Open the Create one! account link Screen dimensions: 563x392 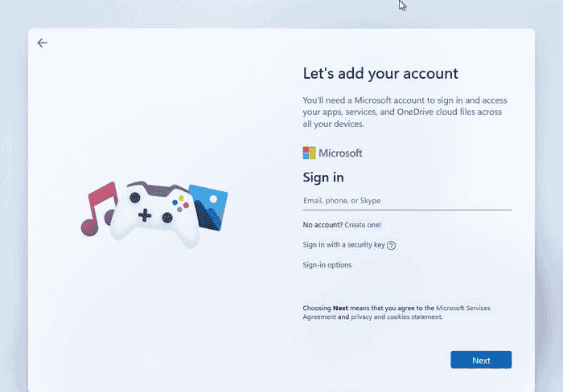(x=363, y=225)
